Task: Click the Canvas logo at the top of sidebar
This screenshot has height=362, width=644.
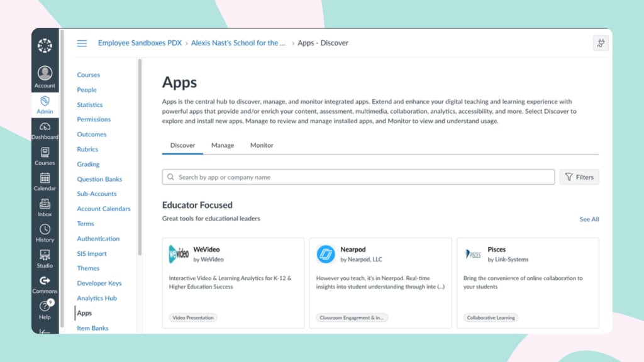Action: 45,45
